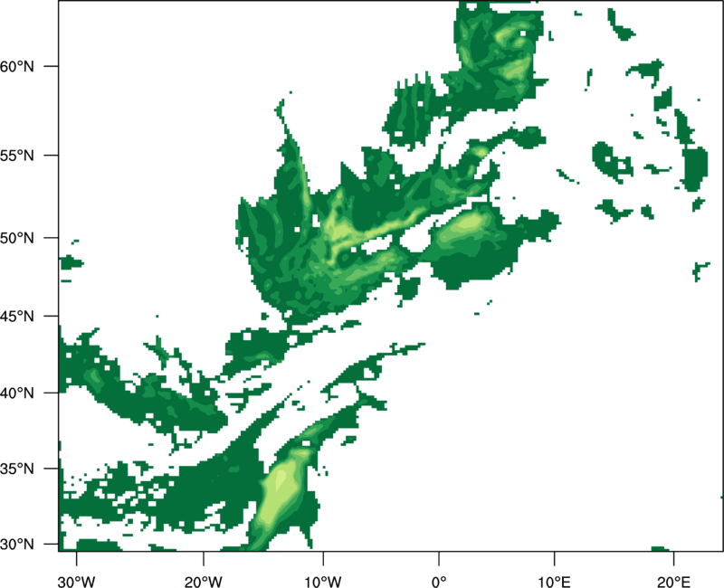724x588 pixels.
Task: Click the 30°W longitude label
Action: (x=76, y=581)
